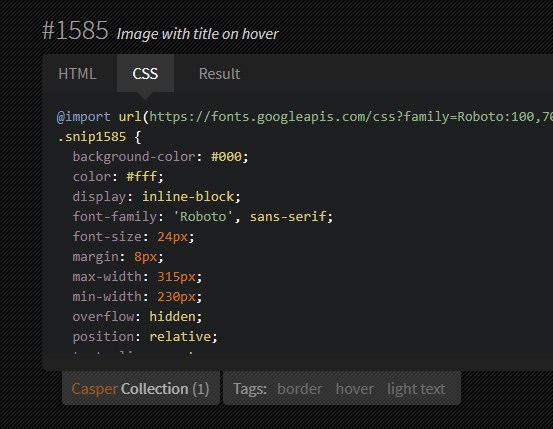Switch to the HTML tab
Screen dimensions: 553x429
coord(77,74)
